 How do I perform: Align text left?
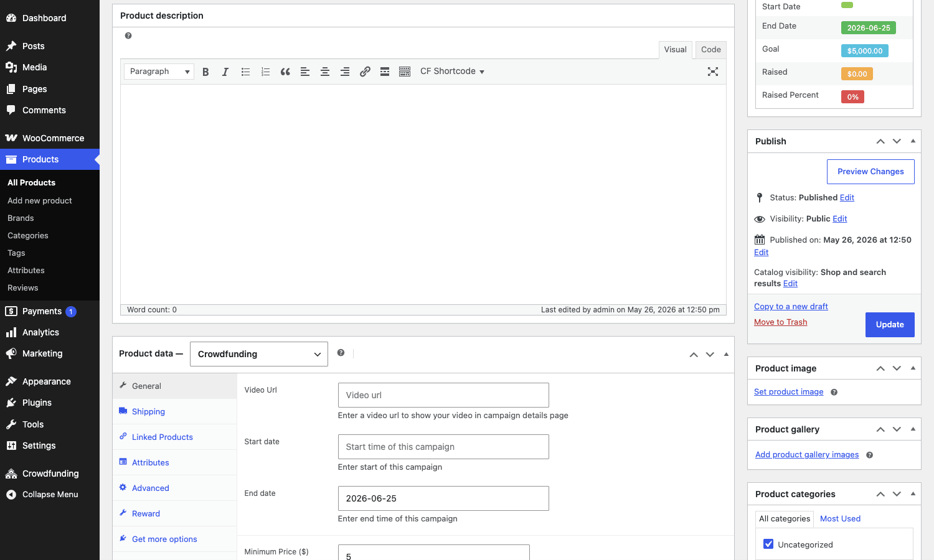[305, 72]
